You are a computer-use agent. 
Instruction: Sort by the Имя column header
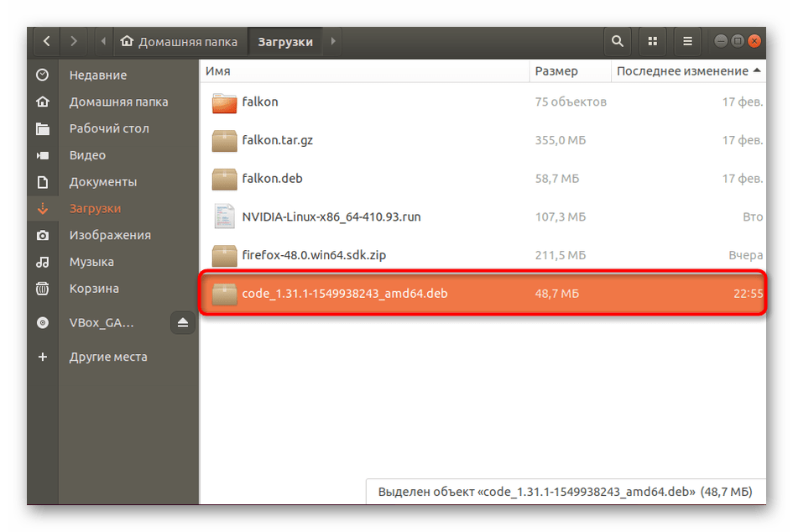pos(364,71)
